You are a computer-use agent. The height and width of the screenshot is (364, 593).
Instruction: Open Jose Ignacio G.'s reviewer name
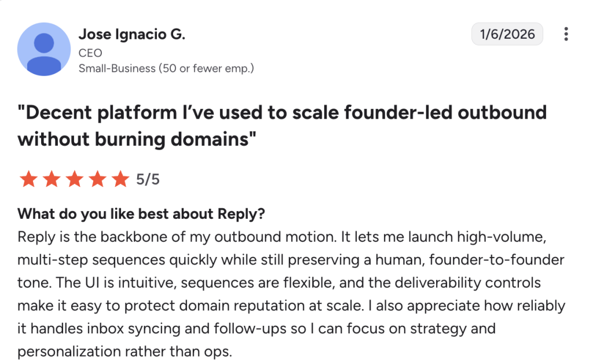(x=132, y=34)
